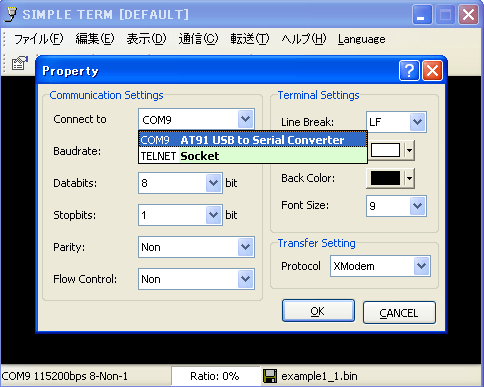Click the Simple Term app icon in title bar
Screen dimensions: 484x387
pyautogui.click(x=11, y=14)
